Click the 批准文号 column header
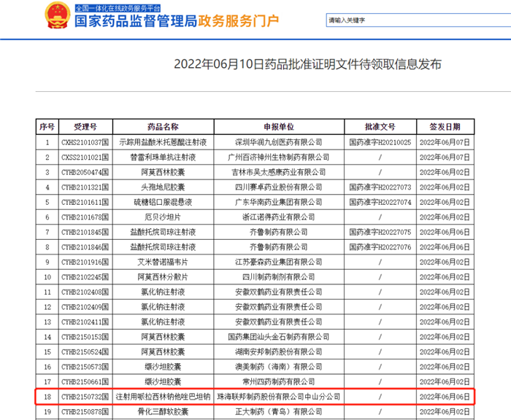Image resolution: width=511 pixels, height=420 pixels. [380, 127]
